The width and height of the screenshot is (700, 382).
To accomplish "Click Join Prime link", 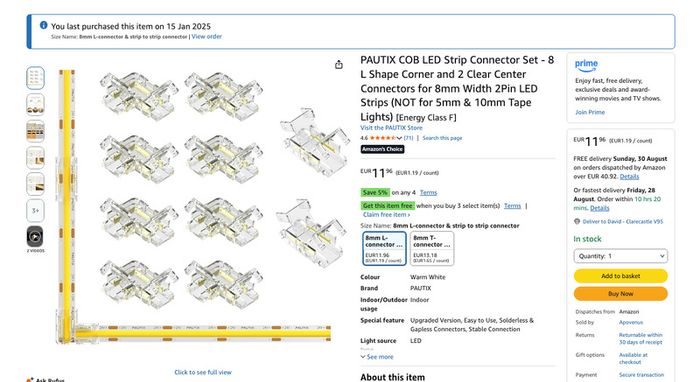I will [x=590, y=112].
